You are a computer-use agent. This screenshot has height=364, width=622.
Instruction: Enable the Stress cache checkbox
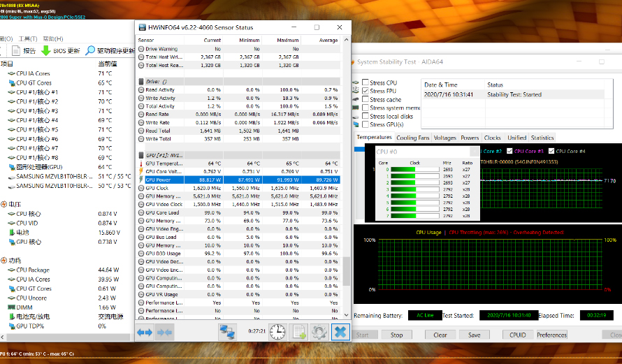coord(366,99)
